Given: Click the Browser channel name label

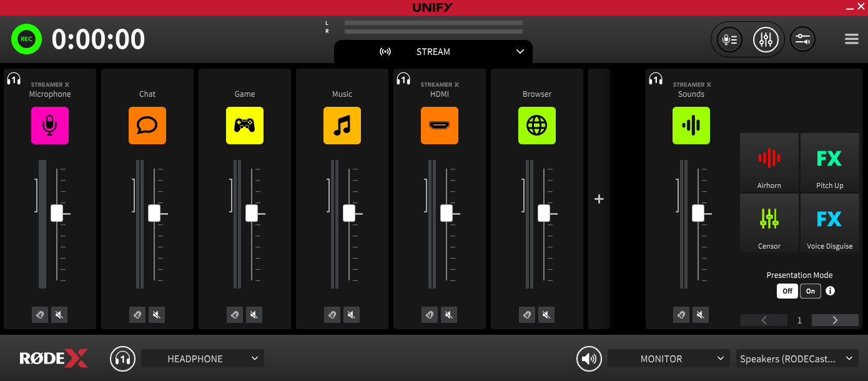Looking at the screenshot, I should (x=537, y=94).
